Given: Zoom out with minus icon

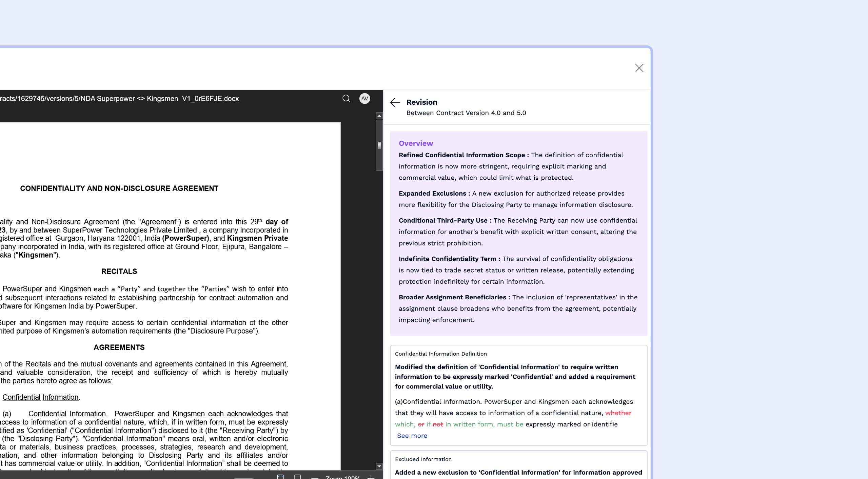Looking at the screenshot, I should [315, 477].
